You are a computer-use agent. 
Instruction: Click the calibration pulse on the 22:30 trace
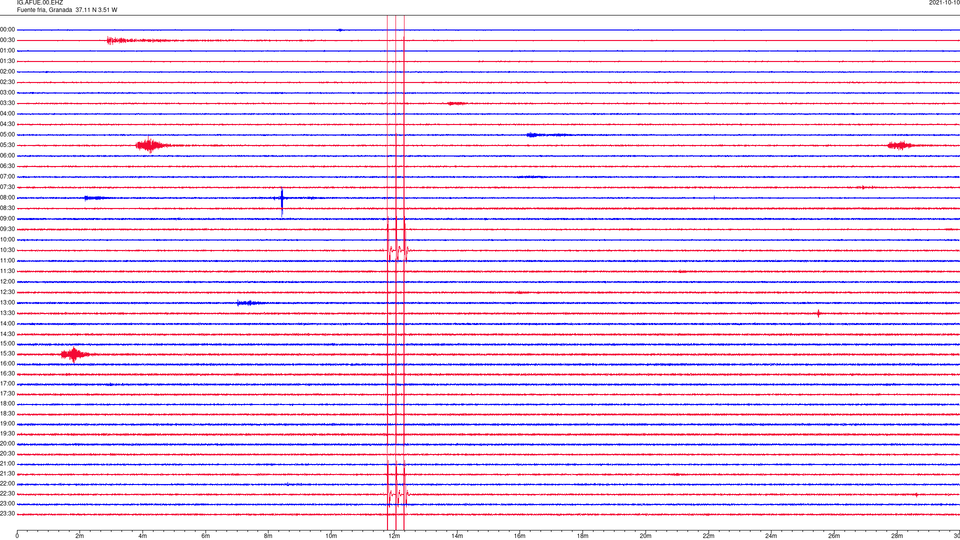[398, 493]
